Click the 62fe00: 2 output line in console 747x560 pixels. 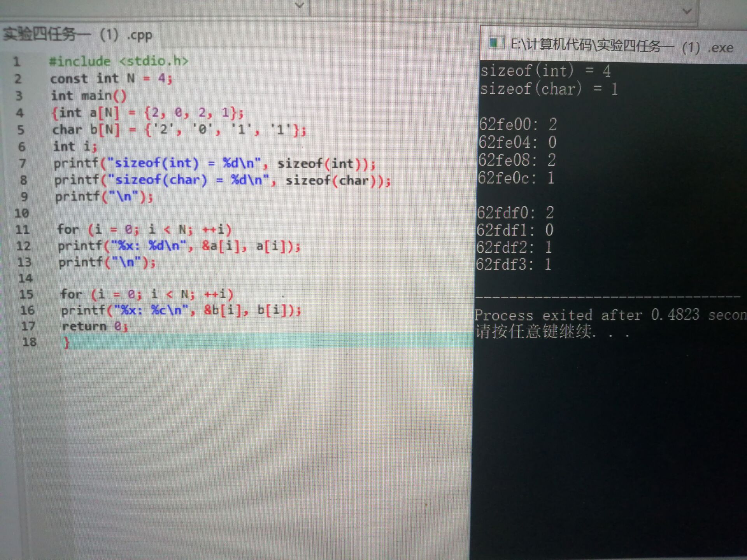(517, 125)
